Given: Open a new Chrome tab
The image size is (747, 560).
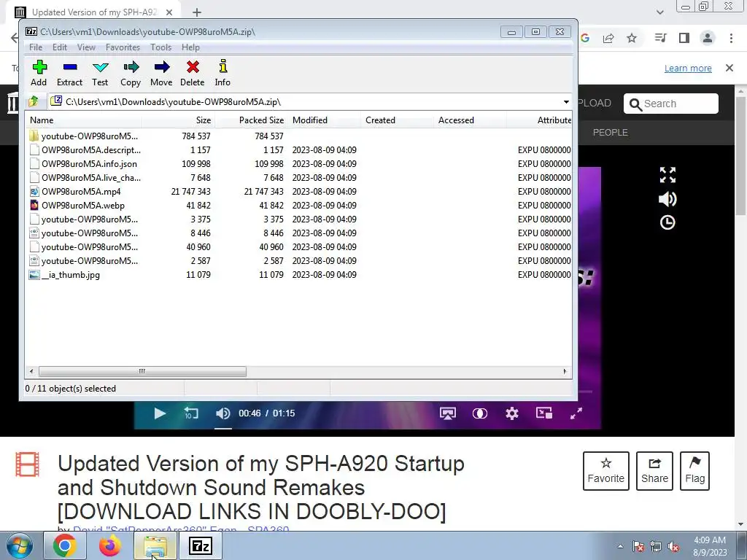Looking at the screenshot, I should click(197, 12).
